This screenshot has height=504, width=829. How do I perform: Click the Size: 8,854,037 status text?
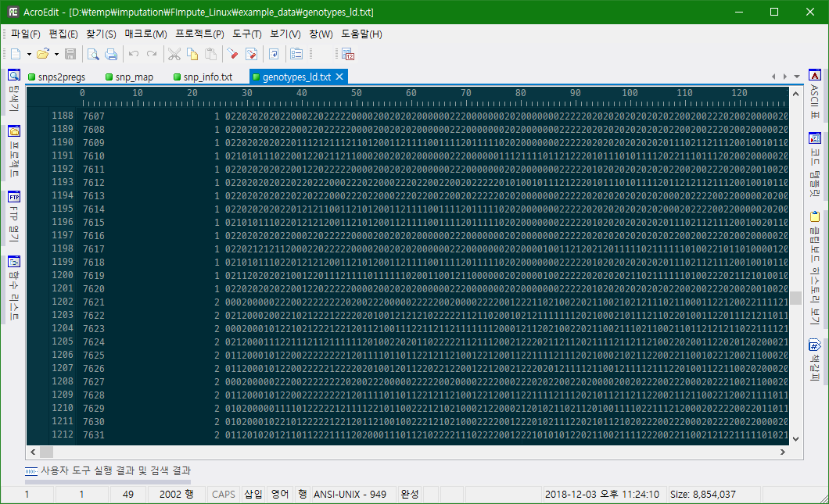coord(702,495)
